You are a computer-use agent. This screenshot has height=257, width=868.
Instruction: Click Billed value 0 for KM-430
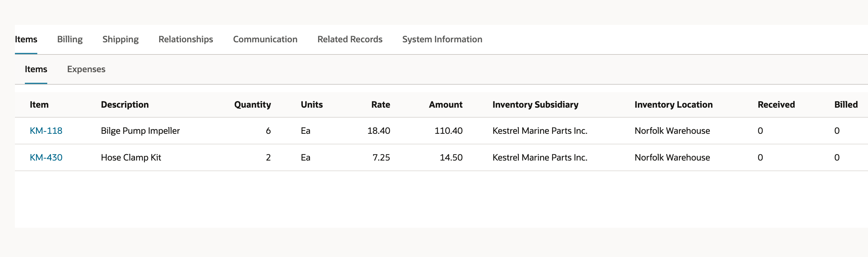pyautogui.click(x=837, y=157)
